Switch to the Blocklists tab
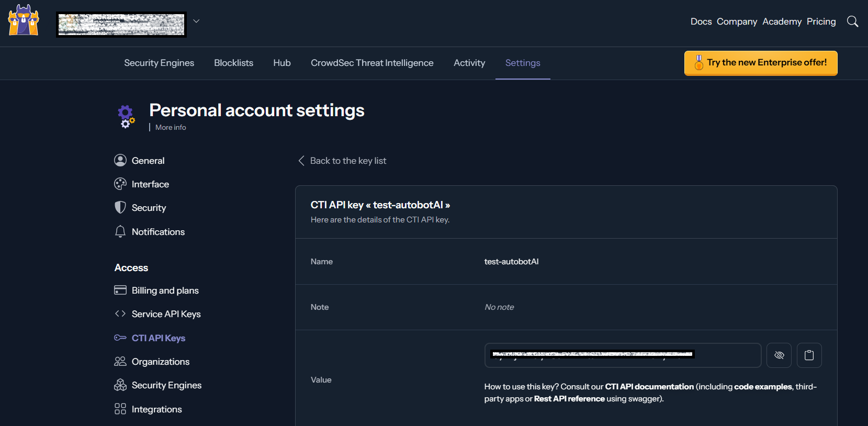The width and height of the screenshot is (868, 426). click(233, 63)
